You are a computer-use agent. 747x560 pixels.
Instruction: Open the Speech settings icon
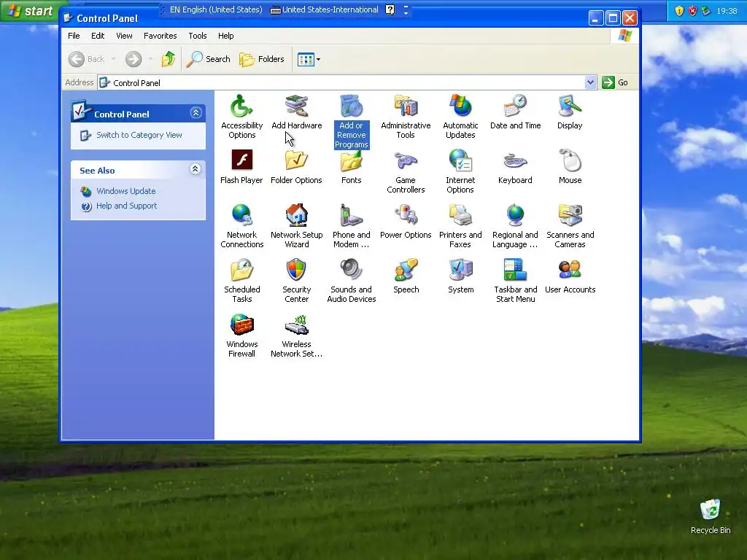click(406, 276)
